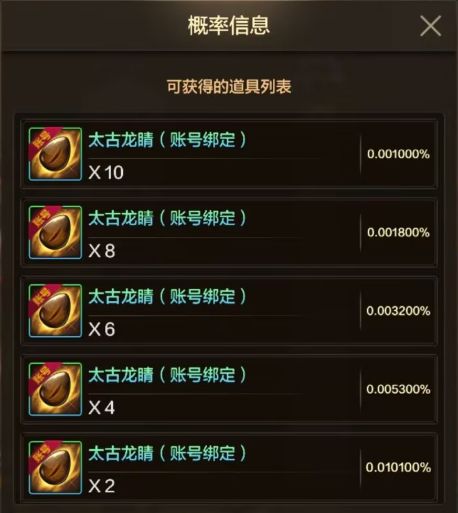Select item name in the 0.001800% row

pos(168,218)
